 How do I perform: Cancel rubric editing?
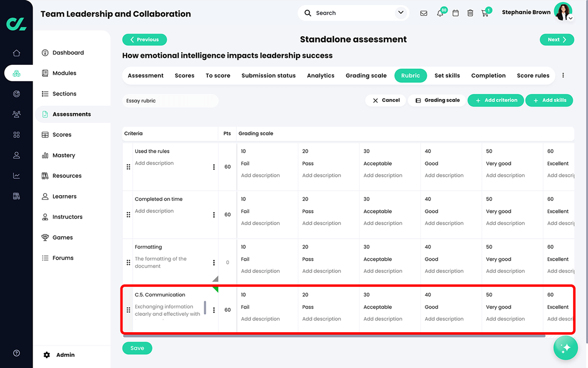click(x=385, y=100)
